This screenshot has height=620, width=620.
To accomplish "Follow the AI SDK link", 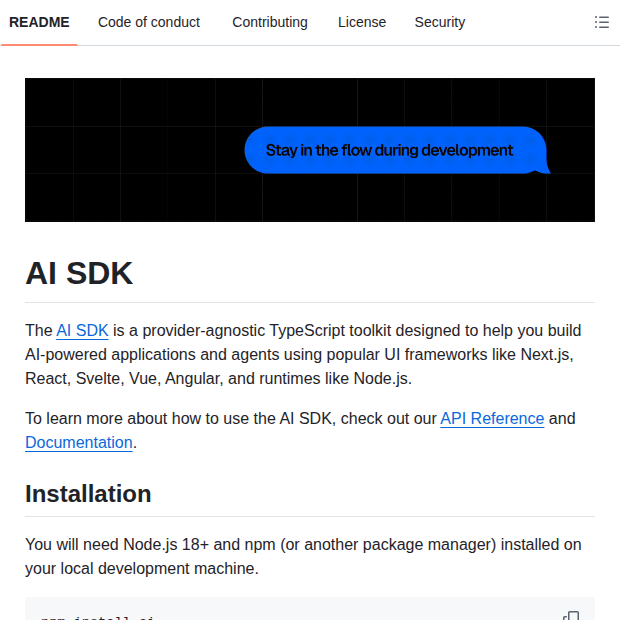I will 82,331.
